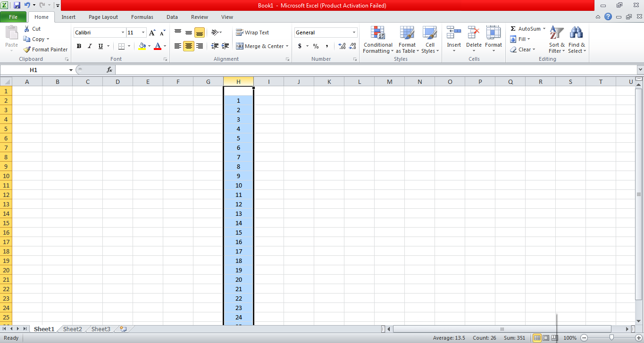The image size is (644, 343).
Task: Open the General number format dropdown
Action: pos(354,33)
